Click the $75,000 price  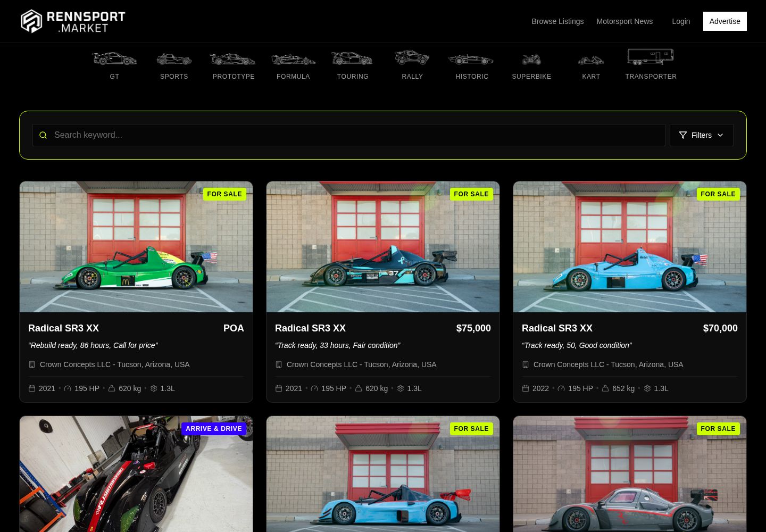(x=473, y=328)
